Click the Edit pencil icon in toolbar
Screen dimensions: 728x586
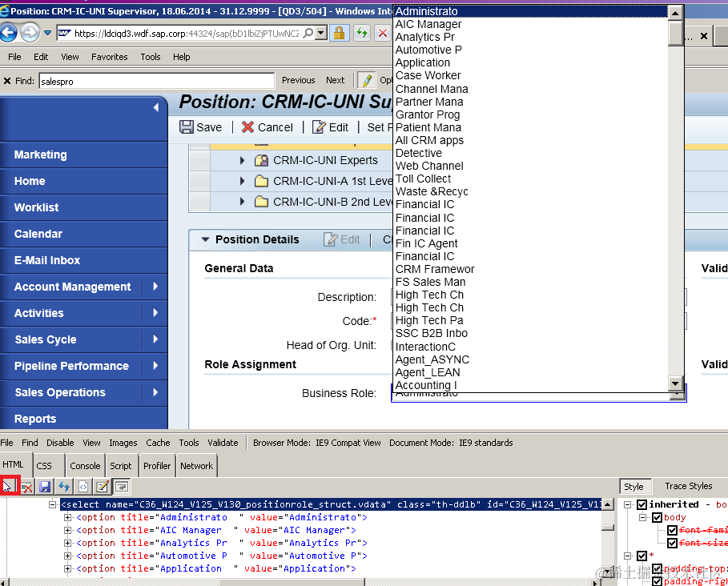[319, 126]
